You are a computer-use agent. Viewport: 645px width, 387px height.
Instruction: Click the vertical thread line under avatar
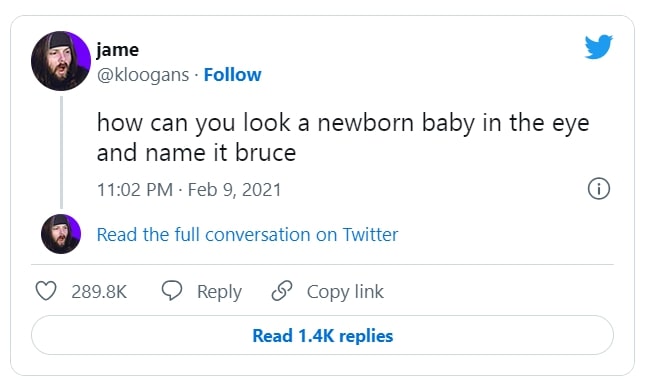[x=61, y=152]
